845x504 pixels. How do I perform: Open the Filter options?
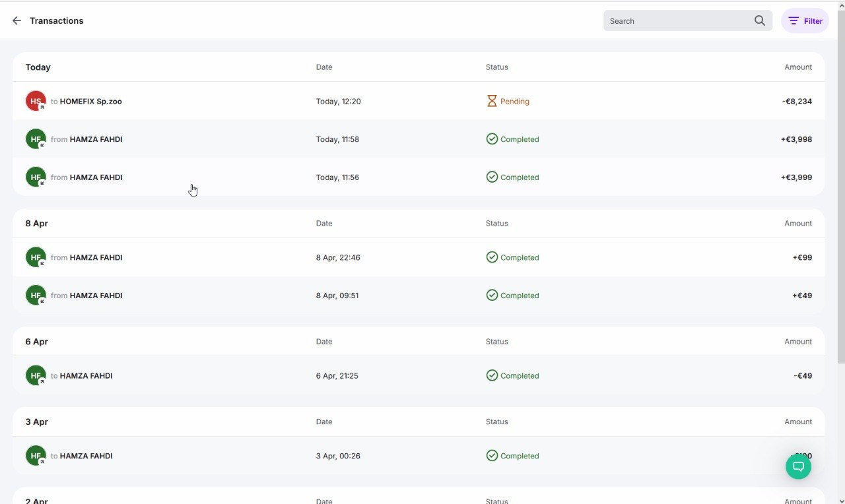click(805, 21)
